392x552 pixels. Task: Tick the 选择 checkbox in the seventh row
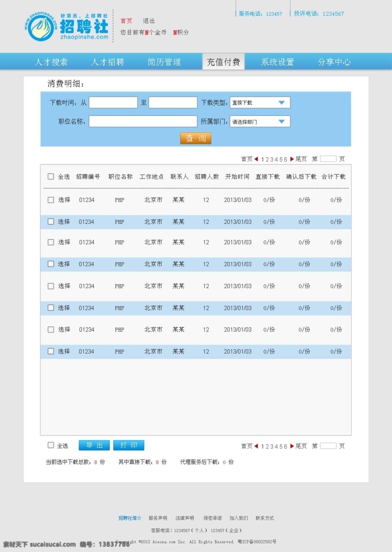click(x=51, y=329)
